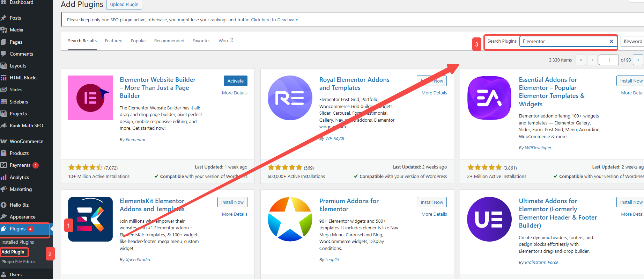The width and height of the screenshot is (644, 279).
Task: Open the Keyword search type dropdown
Action: pyautogui.click(x=632, y=41)
